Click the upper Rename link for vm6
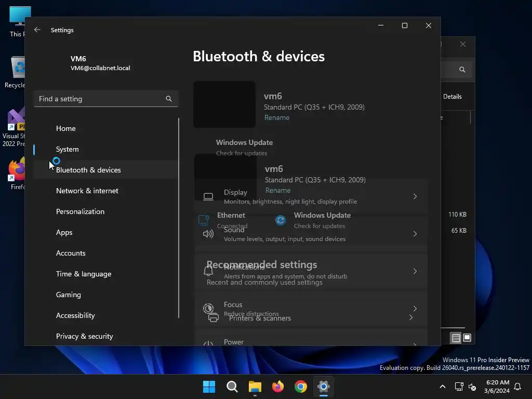532x399 pixels. [277, 118]
